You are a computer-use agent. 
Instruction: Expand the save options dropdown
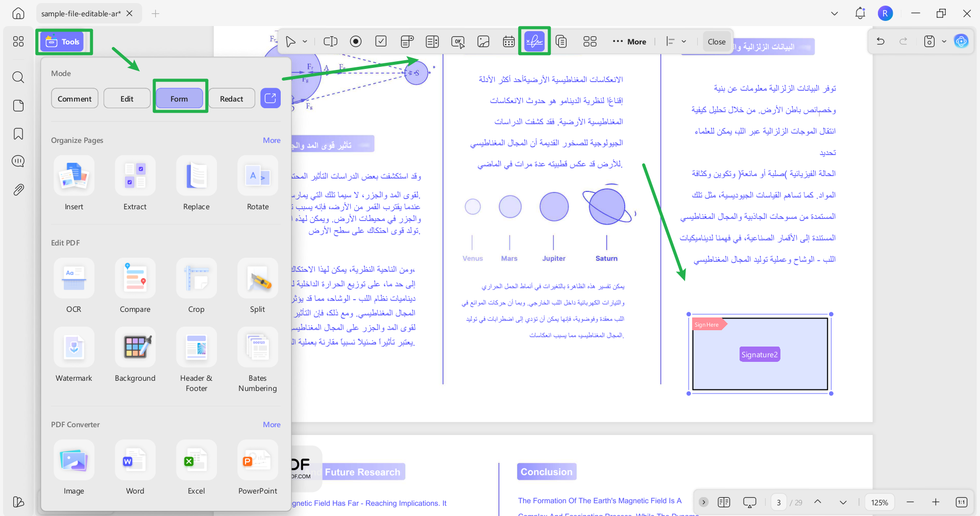pyautogui.click(x=944, y=41)
